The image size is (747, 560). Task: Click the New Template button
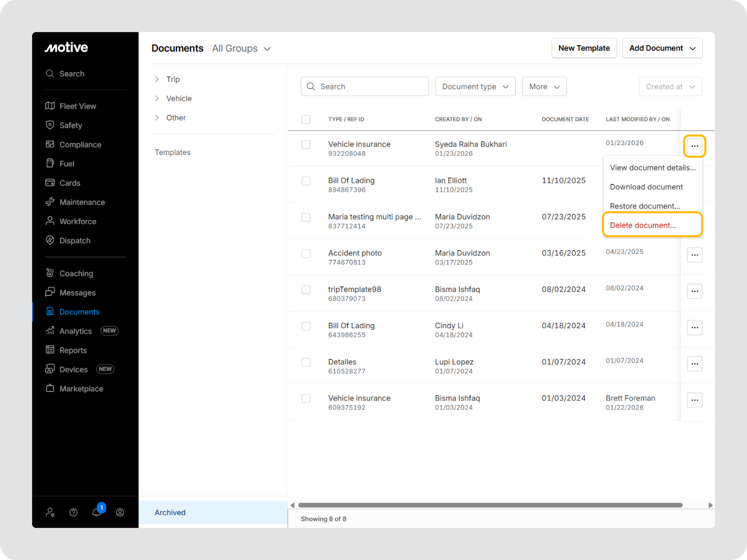coord(584,48)
